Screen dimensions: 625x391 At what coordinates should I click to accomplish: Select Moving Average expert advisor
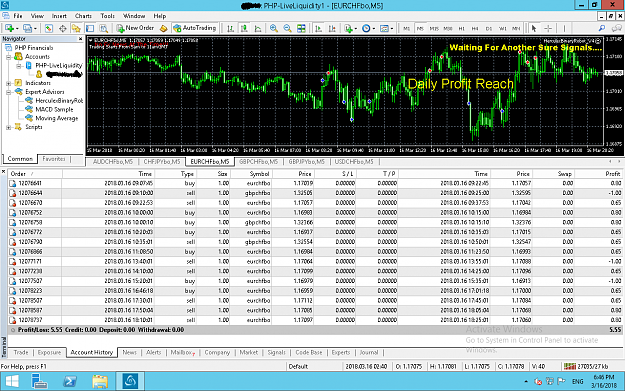57,118
